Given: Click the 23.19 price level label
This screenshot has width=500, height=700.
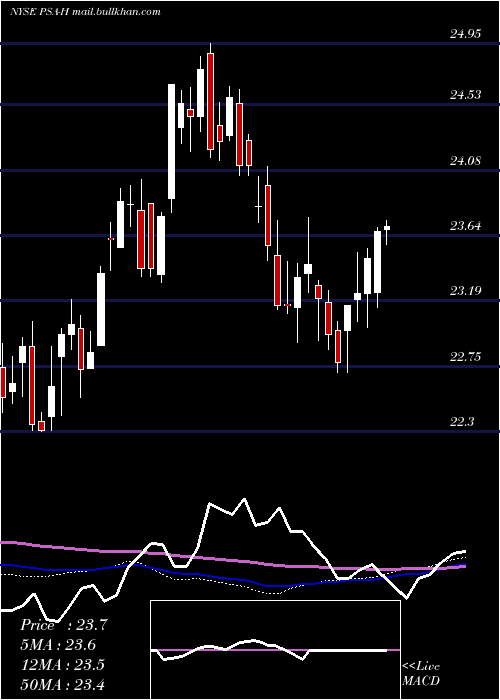Looking at the screenshot, I should click(x=465, y=291).
